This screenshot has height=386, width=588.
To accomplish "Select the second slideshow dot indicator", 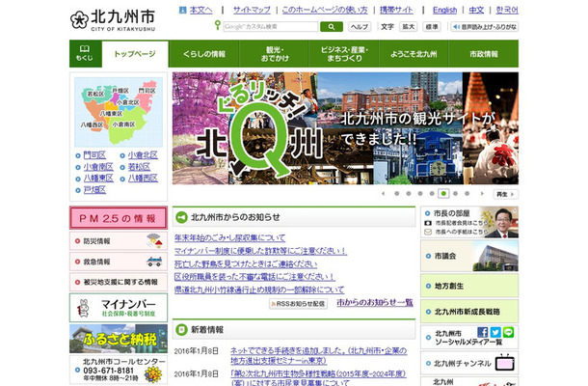I will click(409, 193).
